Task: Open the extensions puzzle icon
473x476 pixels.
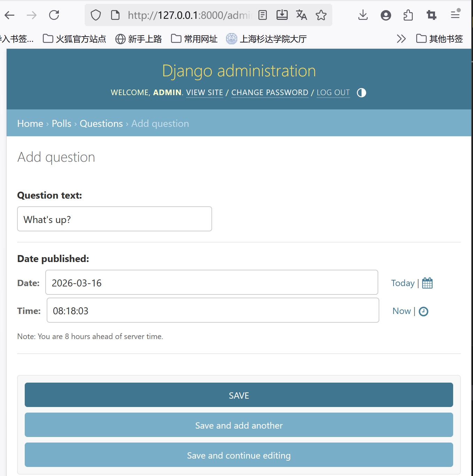Action: [x=408, y=15]
